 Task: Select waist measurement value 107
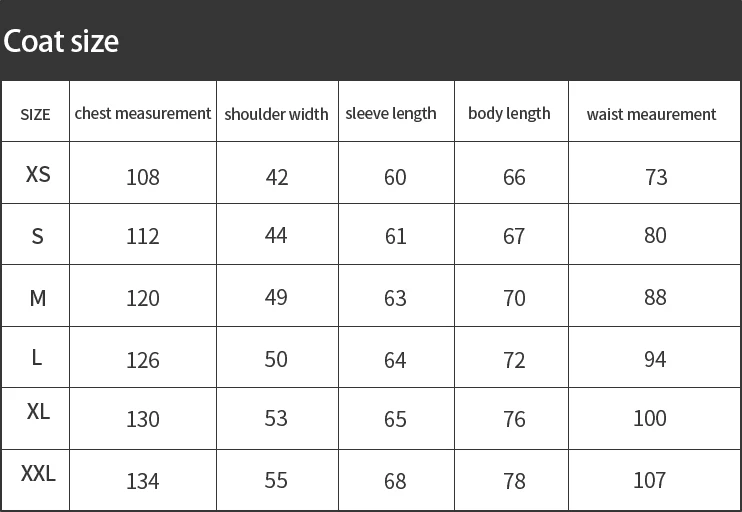[x=649, y=480]
